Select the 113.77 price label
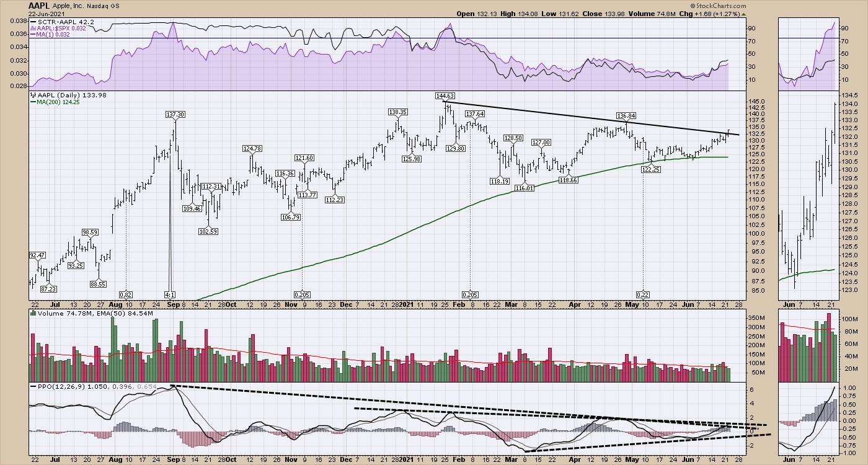This screenshot has width=868, height=465. point(308,195)
